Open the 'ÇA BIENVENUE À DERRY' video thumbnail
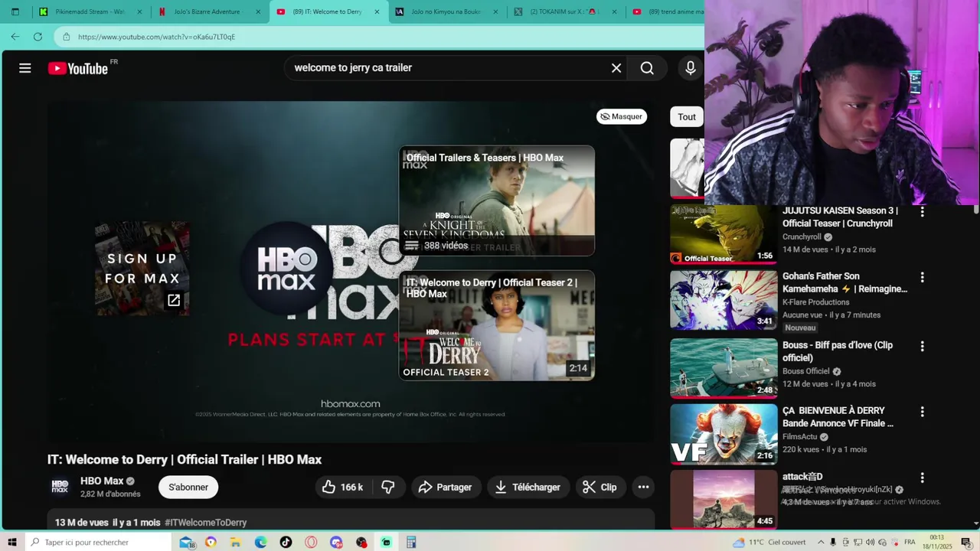The height and width of the screenshot is (551, 980). point(724,434)
